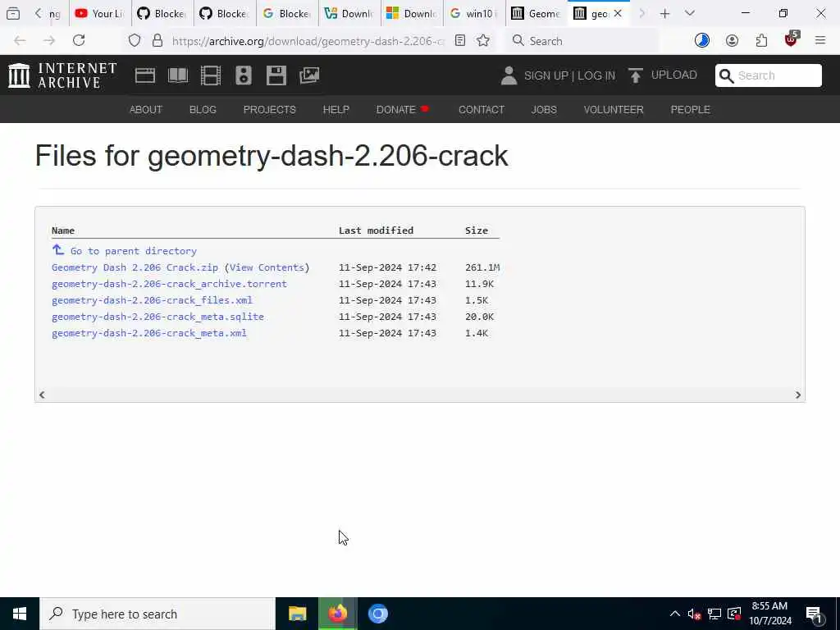The width and height of the screenshot is (840, 630).
Task: Click the magnifier in Archive search box
Action: coord(727,75)
